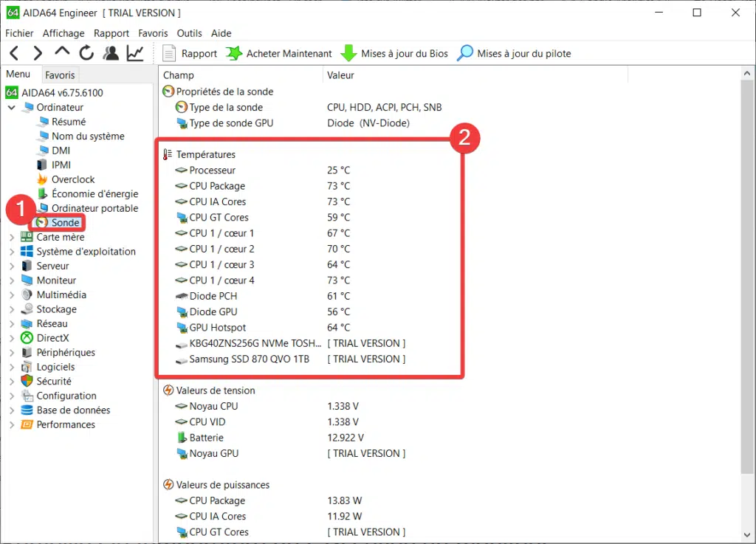
Task: Select the Économie d'énergie icon in tree
Action: 42,193
